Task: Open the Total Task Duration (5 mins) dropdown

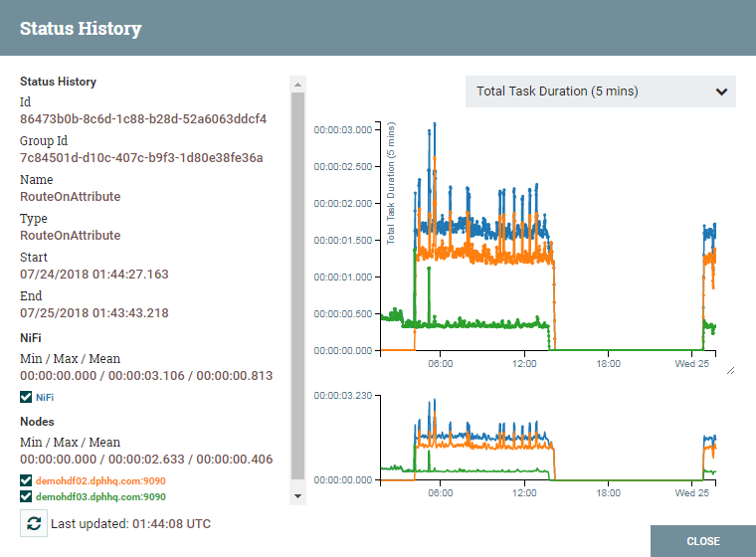Action: click(x=600, y=92)
